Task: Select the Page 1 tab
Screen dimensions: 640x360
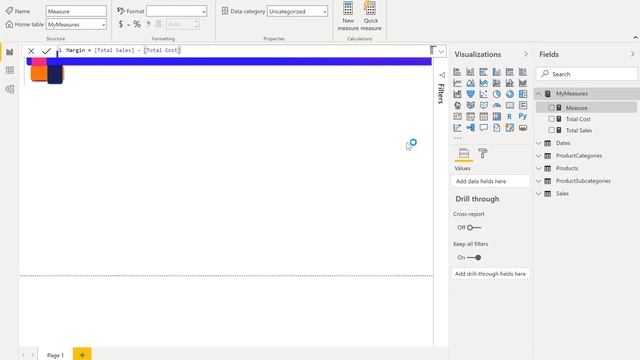Action: [x=55, y=355]
